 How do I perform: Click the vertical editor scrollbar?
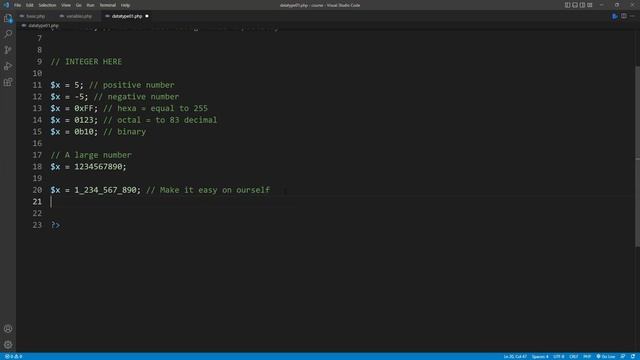tap(638, 156)
